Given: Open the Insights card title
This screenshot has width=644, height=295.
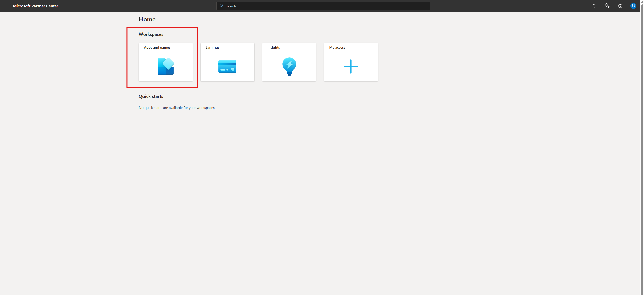Looking at the screenshot, I should click(x=274, y=47).
